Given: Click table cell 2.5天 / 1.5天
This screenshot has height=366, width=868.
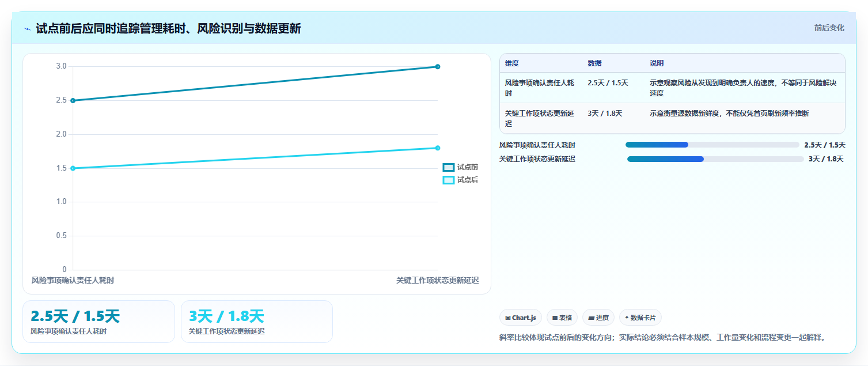Looking at the screenshot, I should pyautogui.click(x=608, y=83).
